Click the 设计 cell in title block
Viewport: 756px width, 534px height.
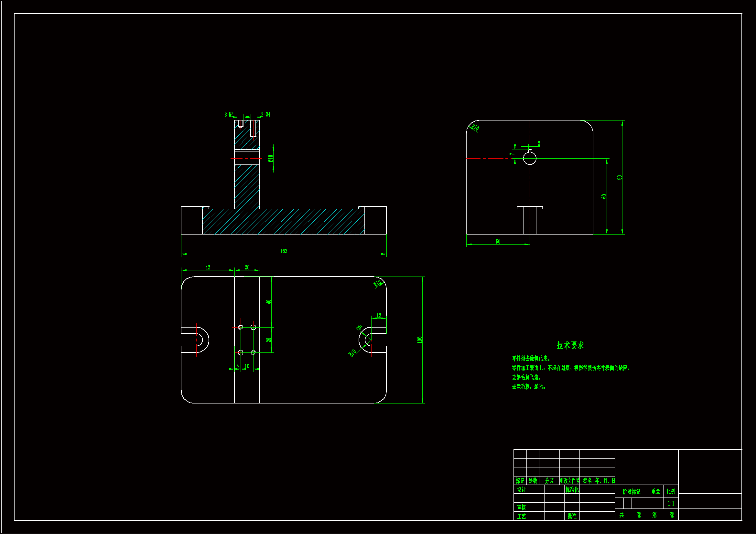[x=521, y=490]
